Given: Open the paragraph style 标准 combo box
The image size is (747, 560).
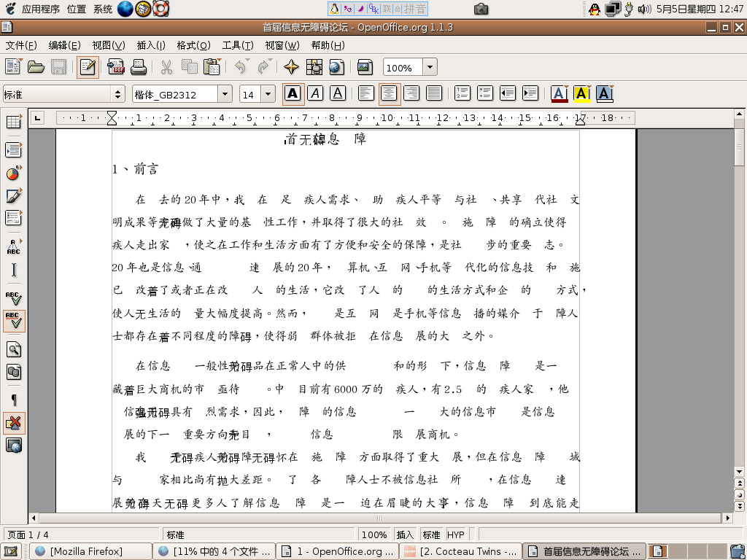Looking at the screenshot, I should click(64, 94).
